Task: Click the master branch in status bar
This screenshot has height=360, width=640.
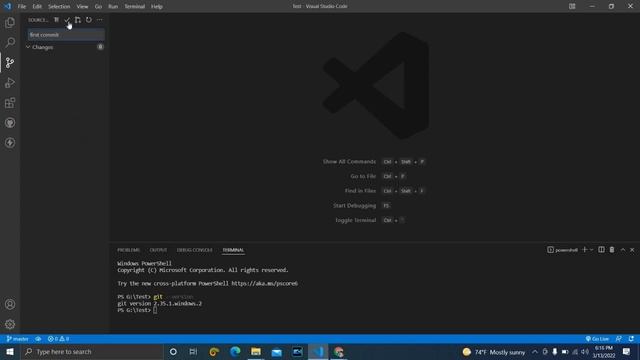Action: tap(17, 339)
